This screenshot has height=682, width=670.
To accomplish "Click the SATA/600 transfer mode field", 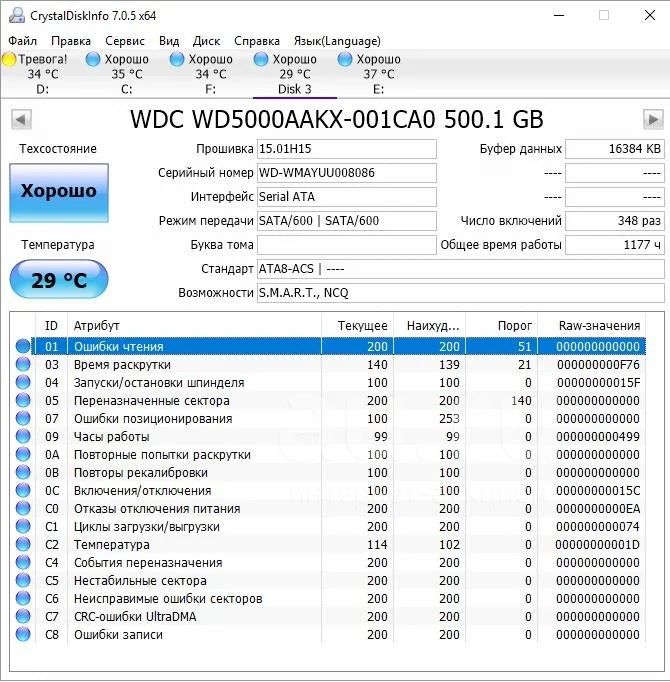I will [x=347, y=221].
